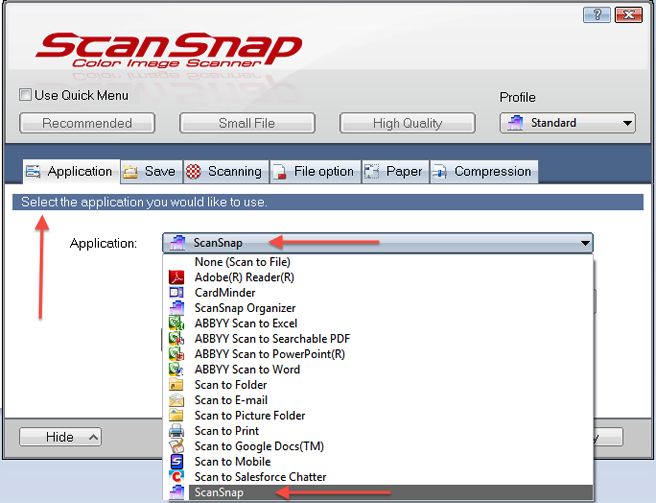Click the Scan to Picture Folder icon
656x503 pixels.
tap(176, 415)
